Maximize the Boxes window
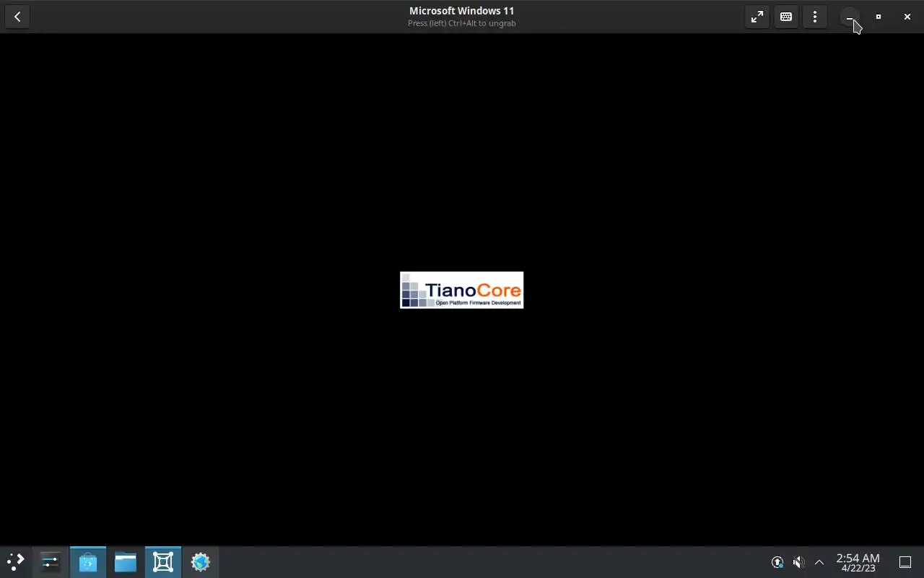Screen dimensions: 924x578 [x=879, y=17]
